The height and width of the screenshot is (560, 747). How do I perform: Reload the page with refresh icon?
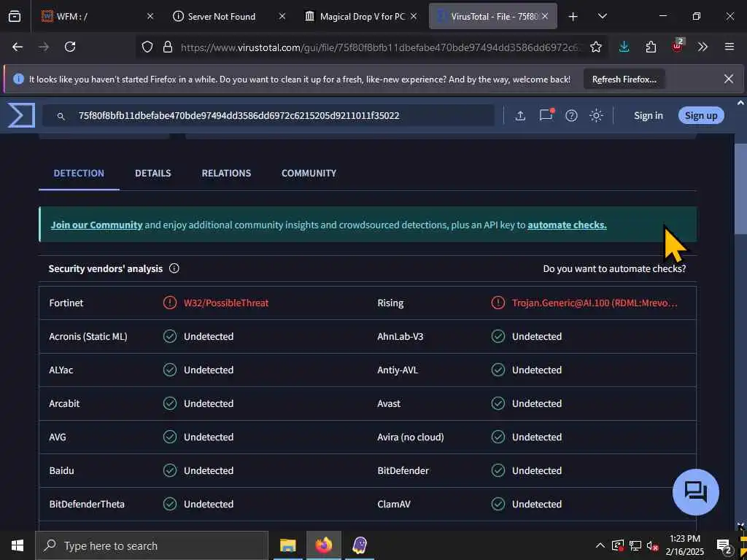pyautogui.click(x=70, y=47)
